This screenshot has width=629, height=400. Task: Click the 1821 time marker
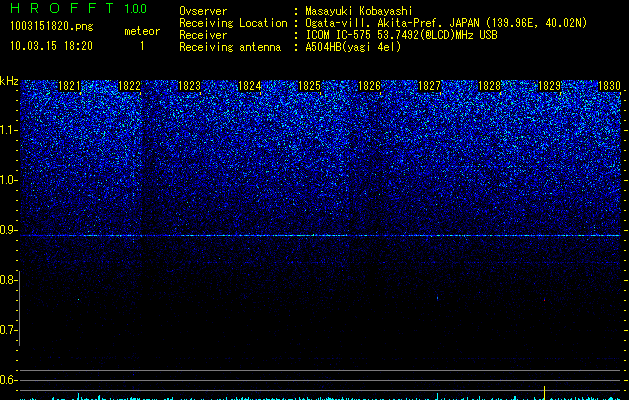[x=69, y=85]
